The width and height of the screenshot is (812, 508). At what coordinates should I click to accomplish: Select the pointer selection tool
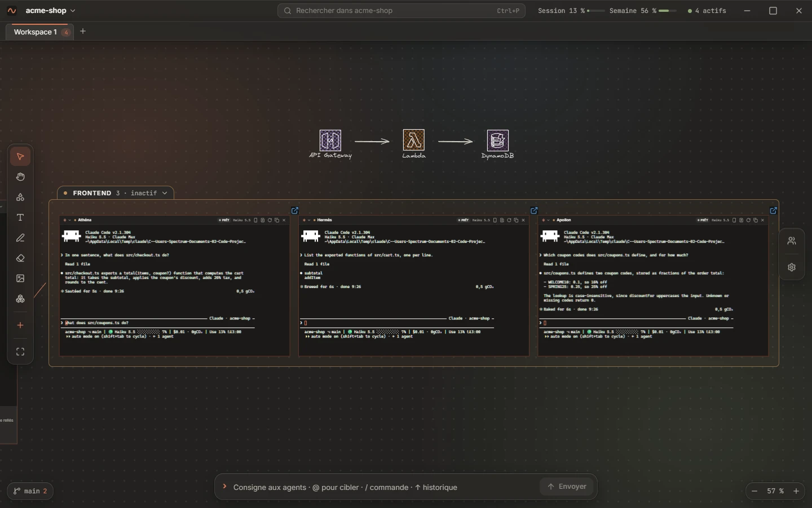coord(20,156)
